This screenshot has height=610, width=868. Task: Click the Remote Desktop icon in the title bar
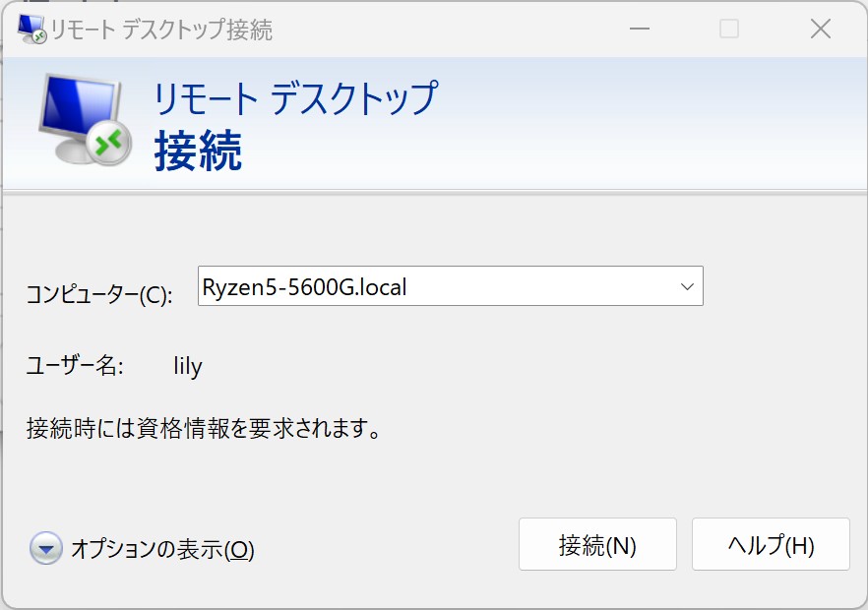click(x=31, y=29)
